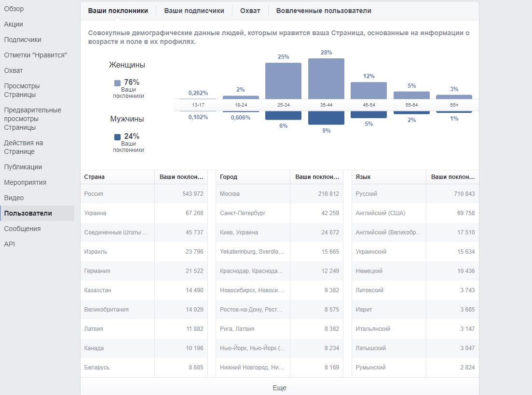Image resolution: width=532 pixels, height=395 pixels.
Task: Select Отметки "Нравится" in sidebar
Action: (35, 55)
